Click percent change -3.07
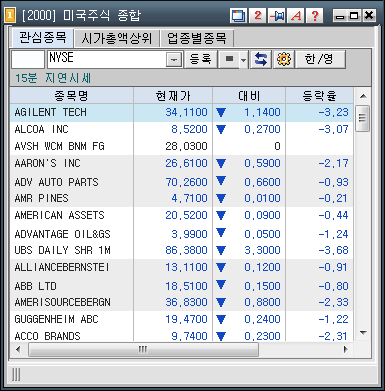Image resolution: width=385 pixels, height=391 pixels. pos(333,129)
